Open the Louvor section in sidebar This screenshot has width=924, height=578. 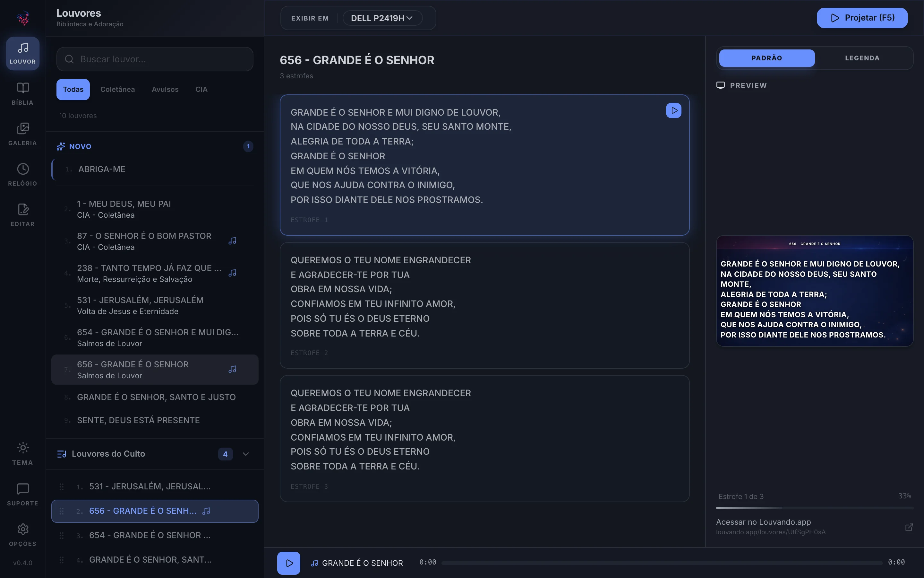point(22,54)
